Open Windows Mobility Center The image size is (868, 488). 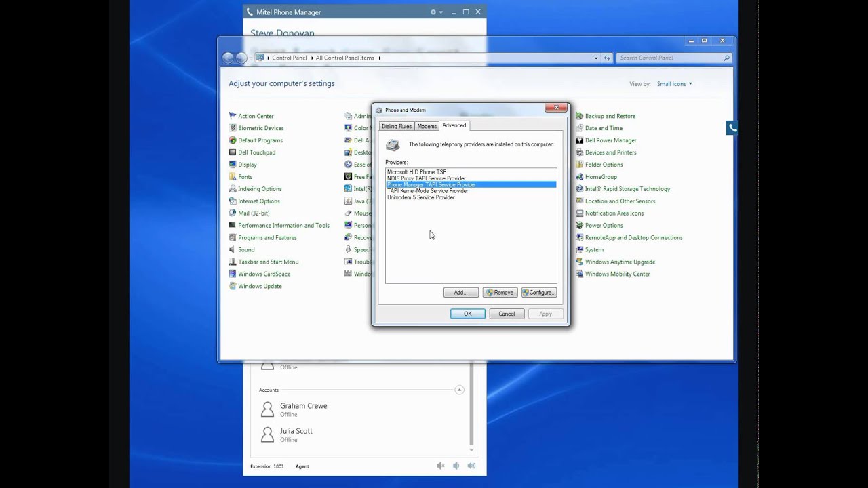[x=617, y=274]
